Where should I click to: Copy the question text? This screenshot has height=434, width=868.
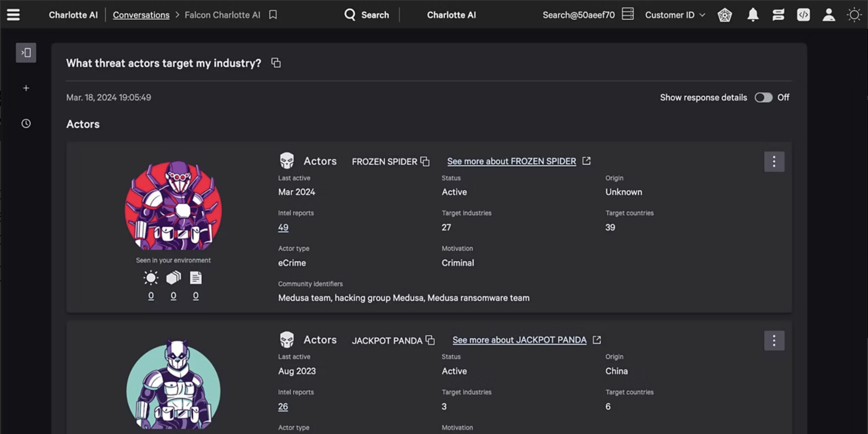tap(276, 63)
